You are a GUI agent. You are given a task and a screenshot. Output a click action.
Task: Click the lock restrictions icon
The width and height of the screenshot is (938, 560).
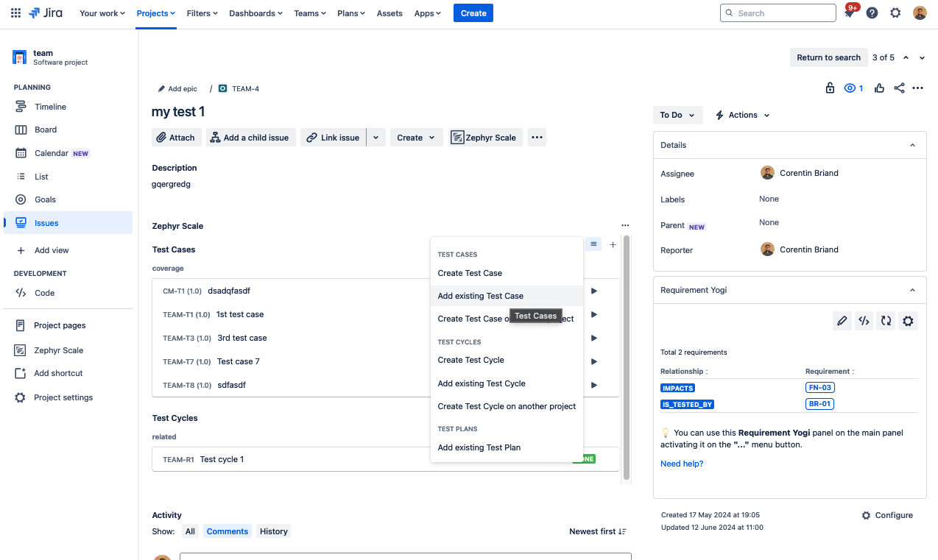click(830, 88)
